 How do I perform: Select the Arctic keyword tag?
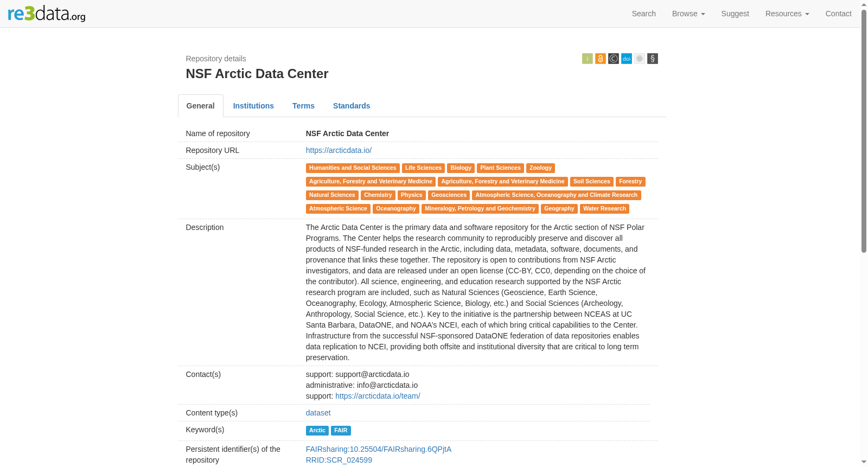tap(317, 431)
